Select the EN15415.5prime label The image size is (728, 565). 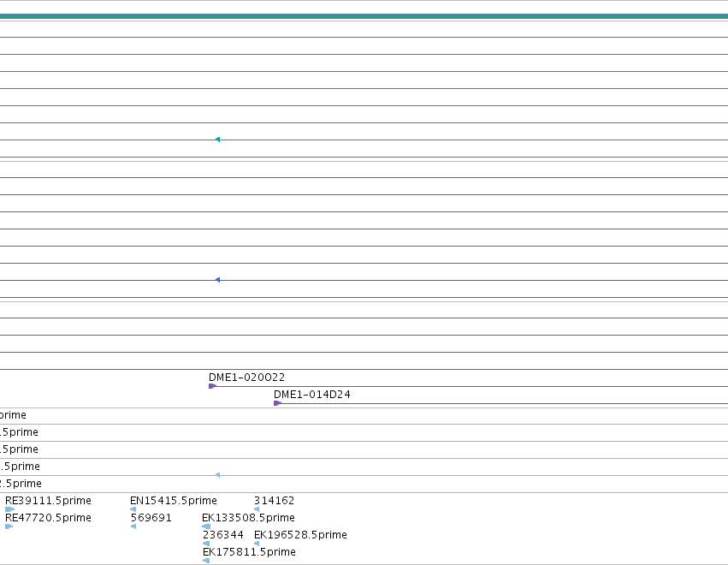(174, 501)
